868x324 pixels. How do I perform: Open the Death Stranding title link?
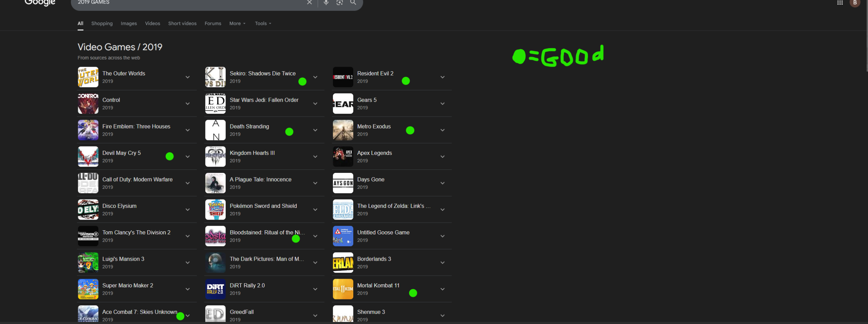[249, 127]
